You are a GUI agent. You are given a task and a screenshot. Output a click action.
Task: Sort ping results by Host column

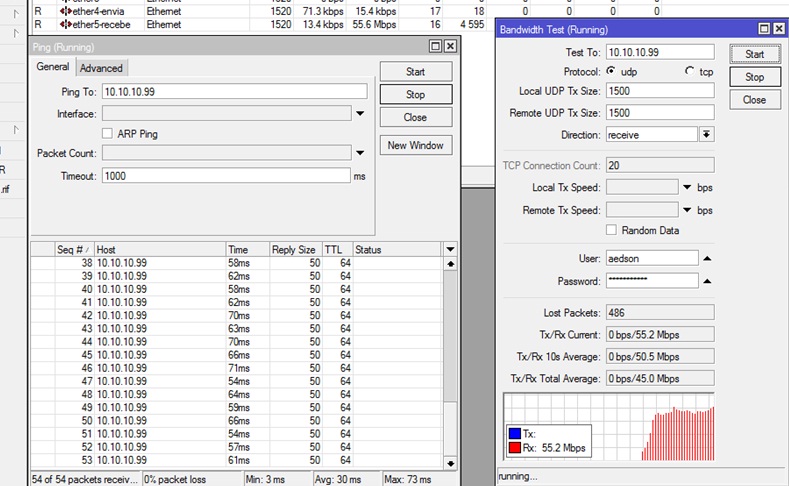(x=160, y=250)
